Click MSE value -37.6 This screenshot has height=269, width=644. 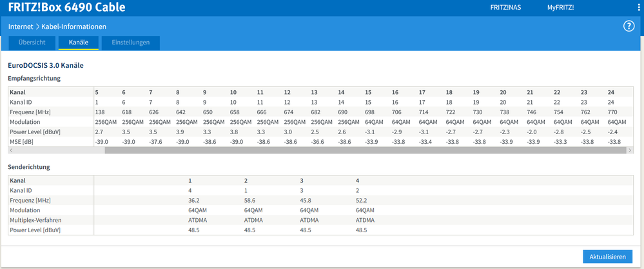[155, 142]
